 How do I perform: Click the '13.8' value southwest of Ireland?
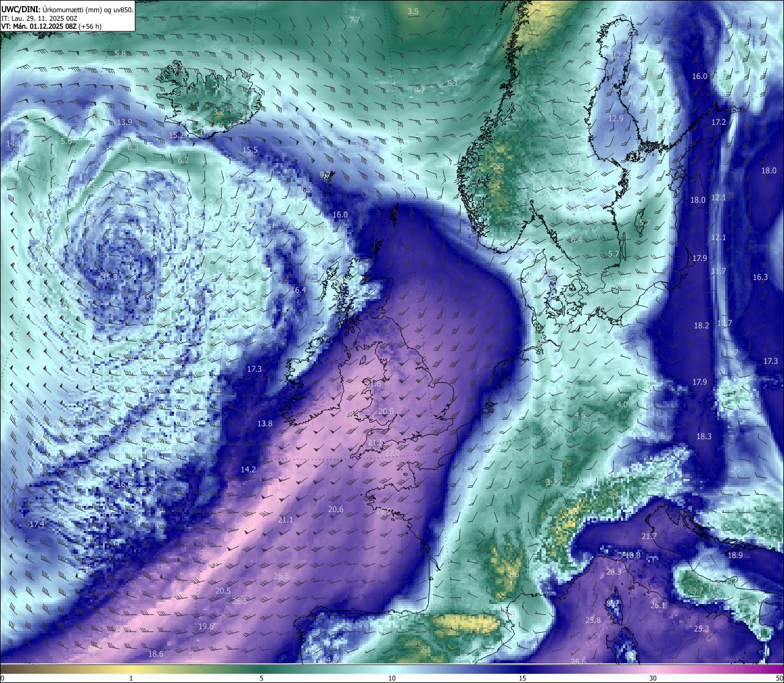coord(265,423)
